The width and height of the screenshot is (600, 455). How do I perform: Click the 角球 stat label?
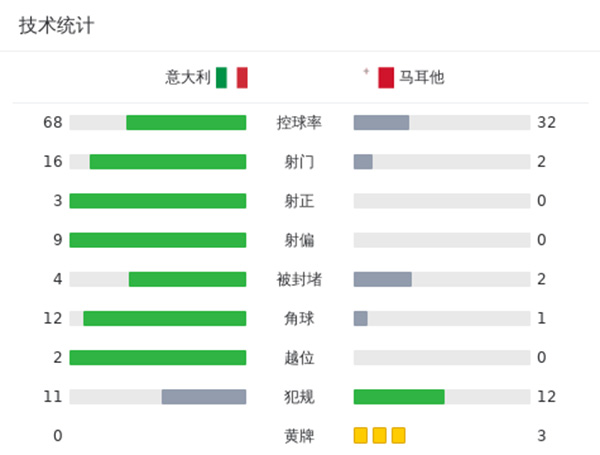299,318
